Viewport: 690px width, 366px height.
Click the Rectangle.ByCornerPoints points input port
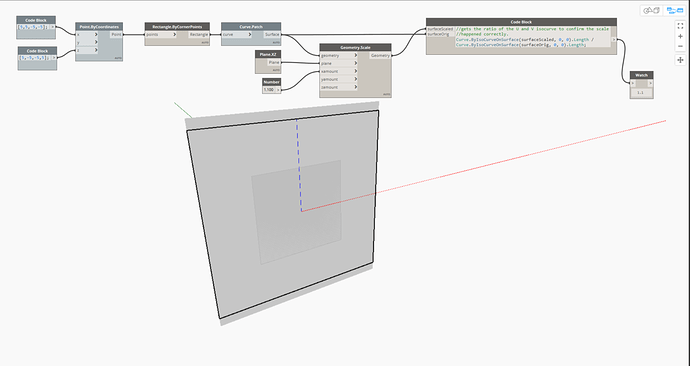coord(161,34)
